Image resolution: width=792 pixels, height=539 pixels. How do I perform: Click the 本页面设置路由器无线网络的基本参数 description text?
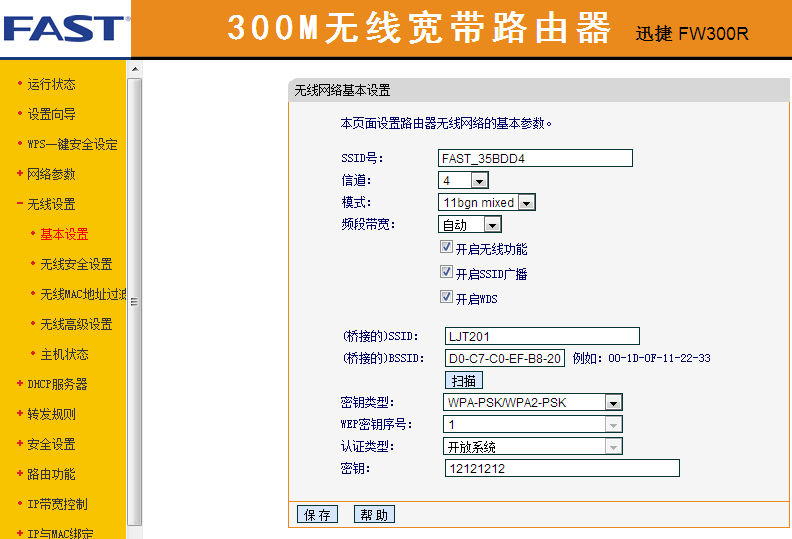446,123
